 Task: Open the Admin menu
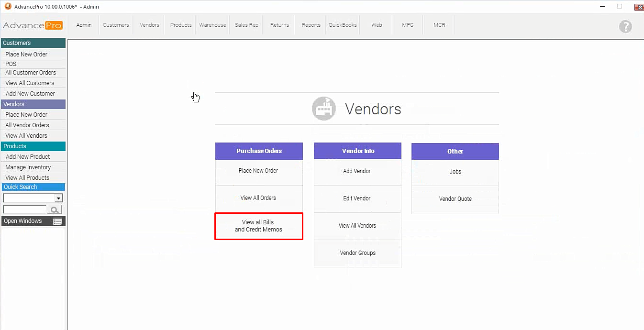[84, 25]
